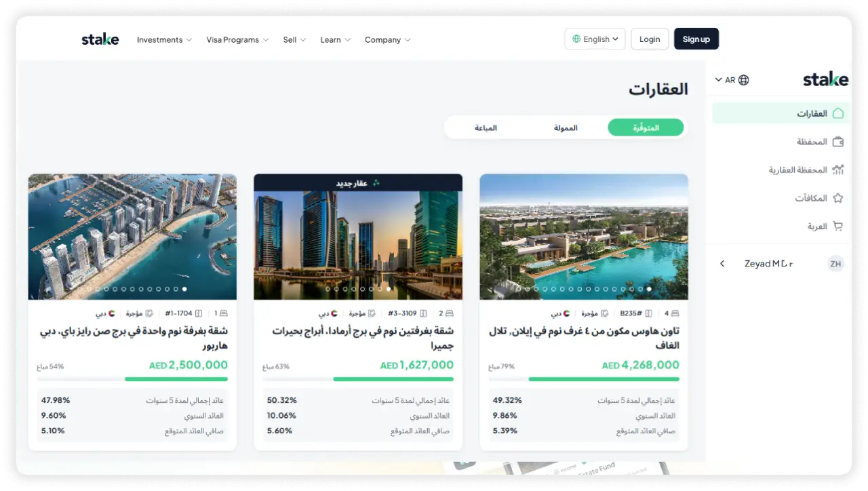Screen dimensions: 868x491
Task: Click the Login button
Action: pos(650,39)
